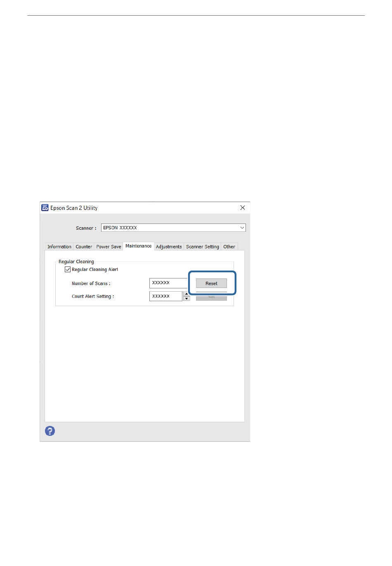
Task: Open the Scanner Setting tab
Action: 202,247
